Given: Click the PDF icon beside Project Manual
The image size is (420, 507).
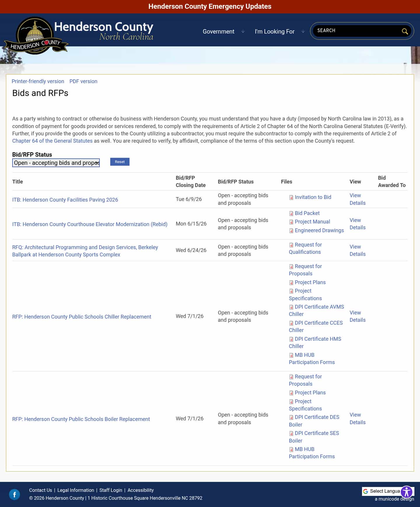Looking at the screenshot, I should coord(291,222).
